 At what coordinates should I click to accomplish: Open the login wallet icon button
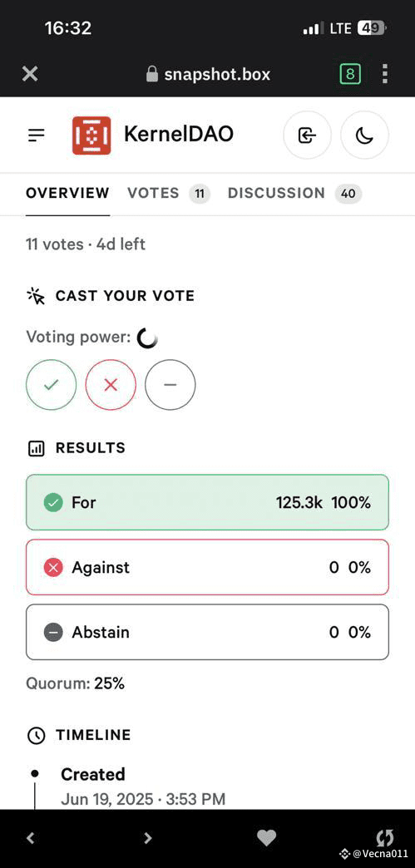pyautogui.click(x=307, y=135)
